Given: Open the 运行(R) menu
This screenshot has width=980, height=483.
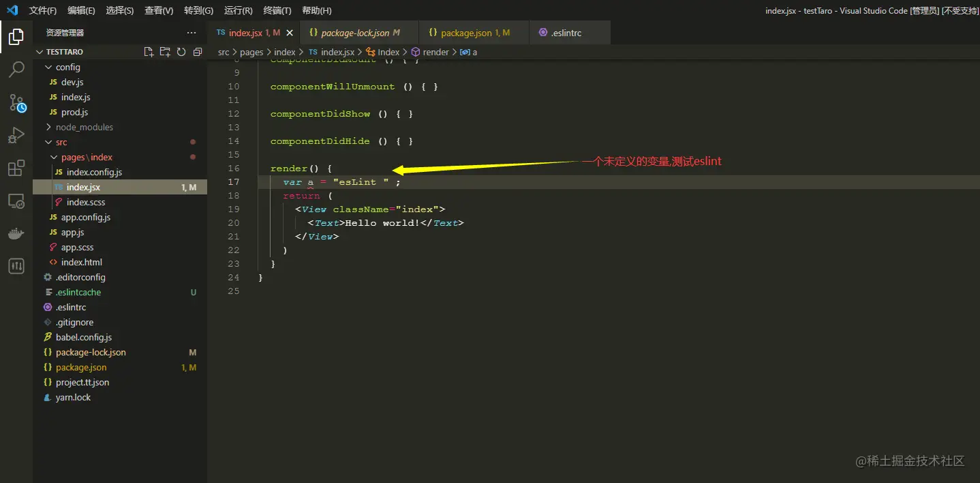Looking at the screenshot, I should point(238,10).
